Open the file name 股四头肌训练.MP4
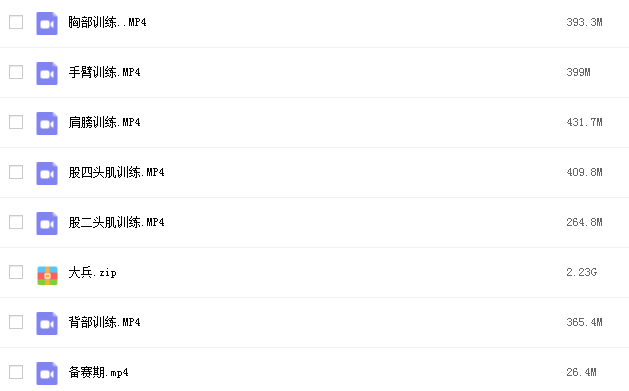The width and height of the screenshot is (629, 391). 116,172
